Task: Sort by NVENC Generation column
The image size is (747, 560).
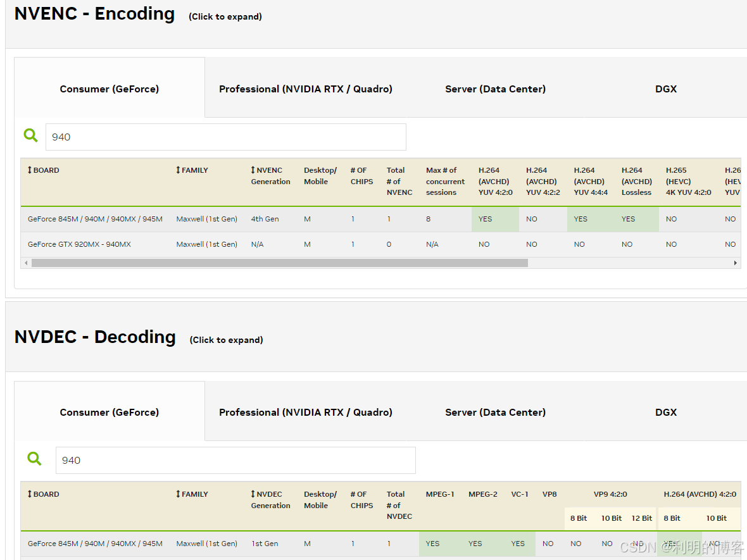Action: (x=270, y=176)
